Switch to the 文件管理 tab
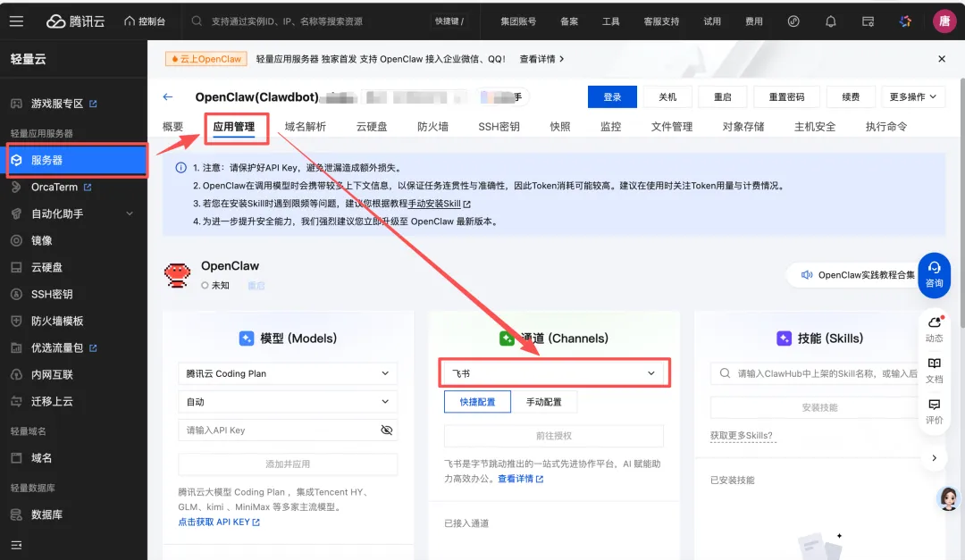965x560 pixels. (672, 127)
